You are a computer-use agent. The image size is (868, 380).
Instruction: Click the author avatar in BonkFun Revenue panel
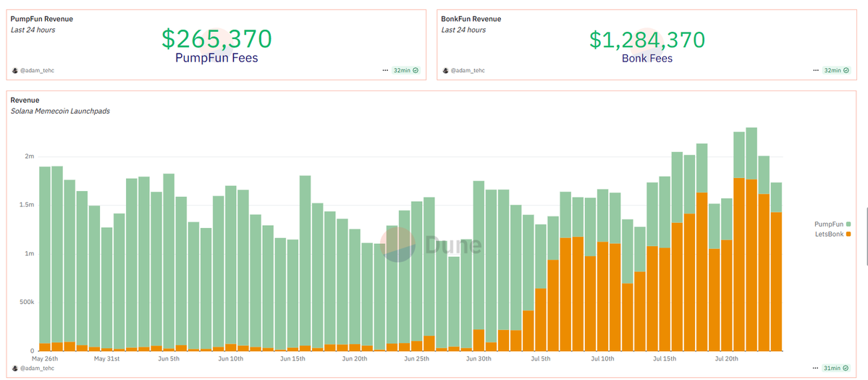click(445, 71)
